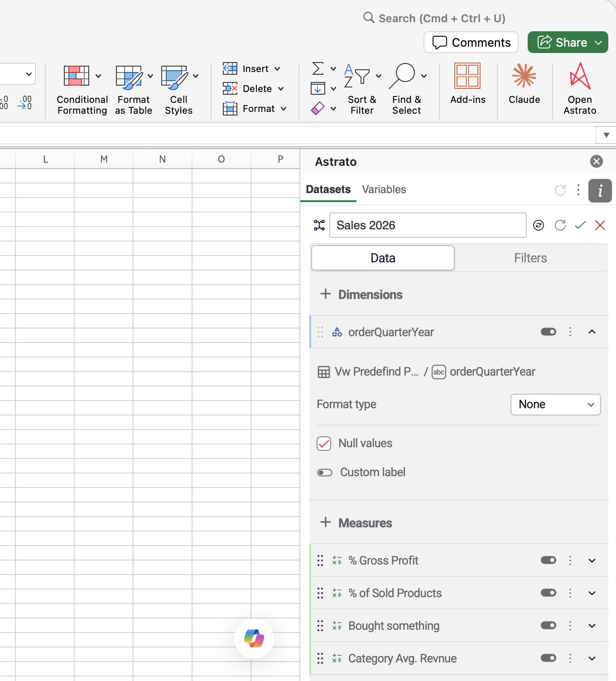Expand the formula bar
This screenshot has width=616, height=681.
(x=606, y=135)
